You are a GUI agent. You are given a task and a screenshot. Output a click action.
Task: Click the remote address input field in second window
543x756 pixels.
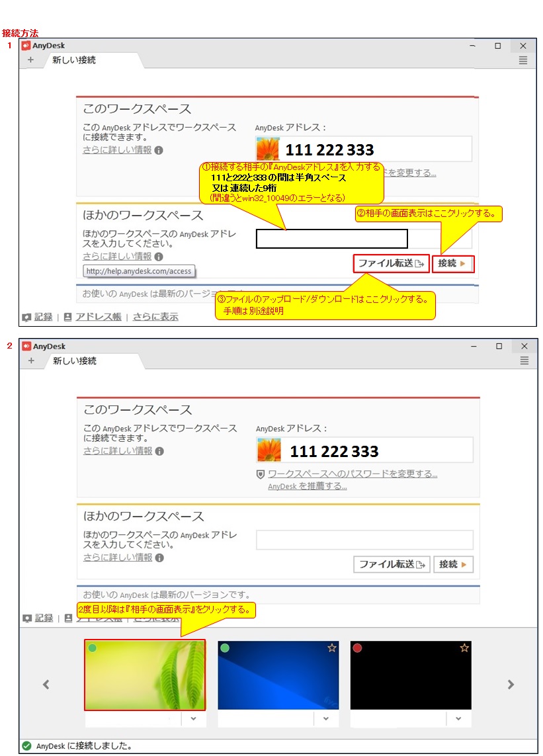point(364,540)
